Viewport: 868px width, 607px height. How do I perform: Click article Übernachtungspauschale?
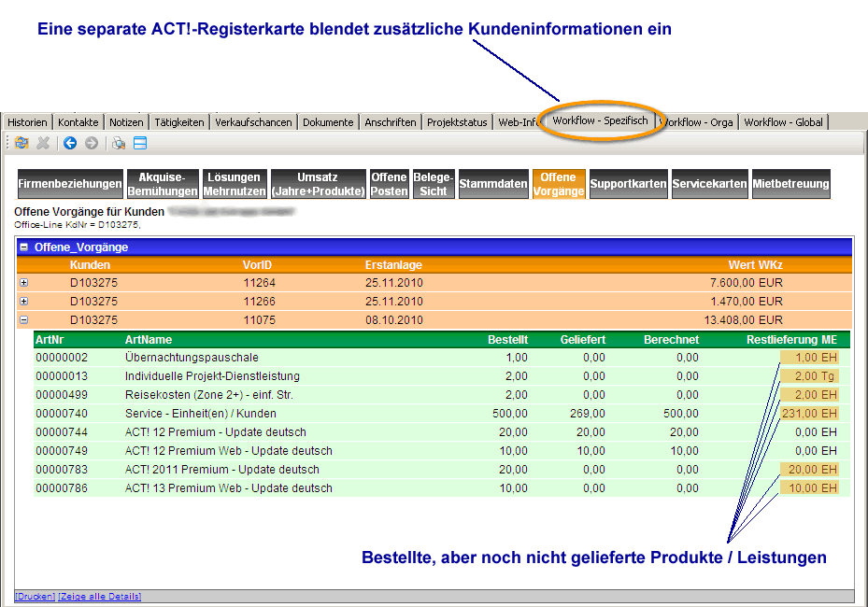point(192,358)
